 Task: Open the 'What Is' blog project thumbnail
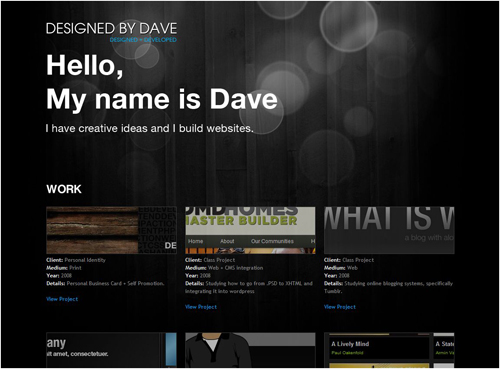pos(389,230)
